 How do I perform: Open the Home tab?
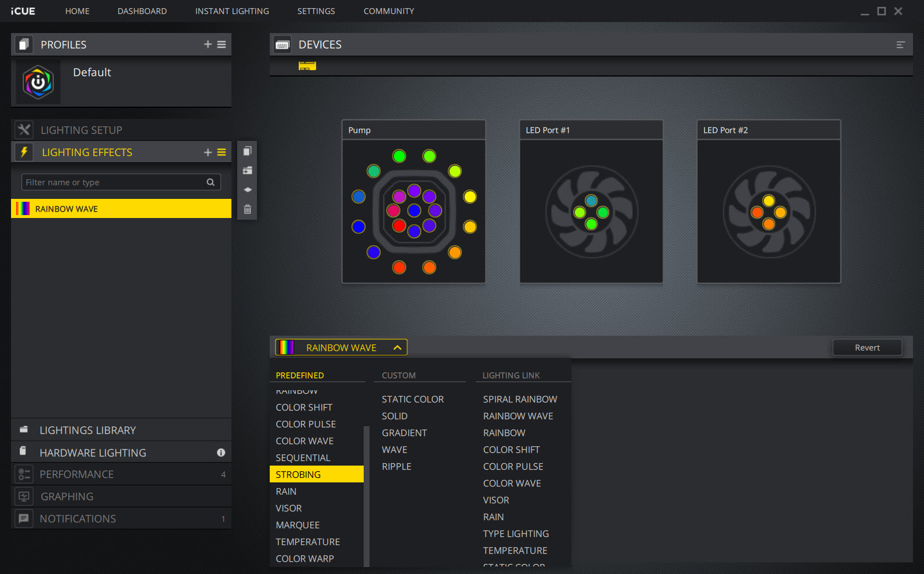tap(77, 11)
